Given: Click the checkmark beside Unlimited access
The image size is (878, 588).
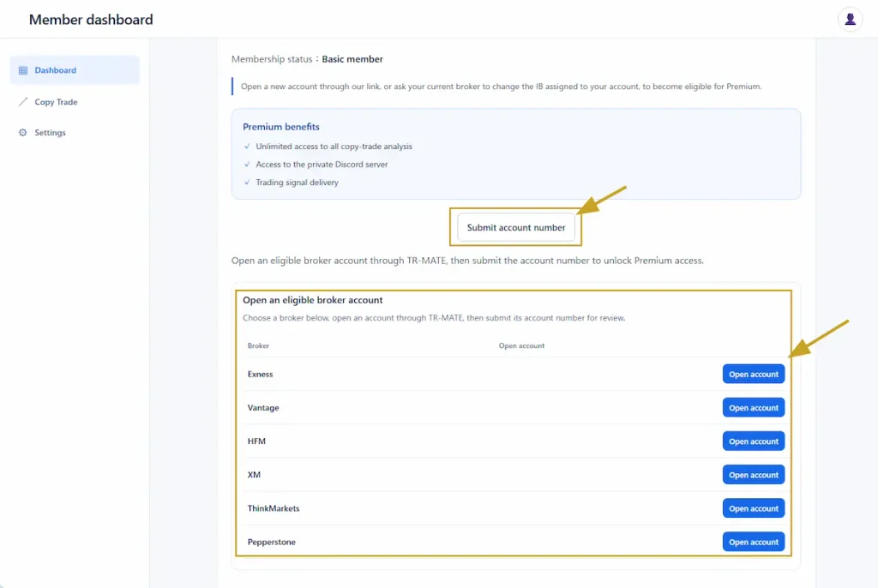Looking at the screenshot, I should tap(247, 147).
